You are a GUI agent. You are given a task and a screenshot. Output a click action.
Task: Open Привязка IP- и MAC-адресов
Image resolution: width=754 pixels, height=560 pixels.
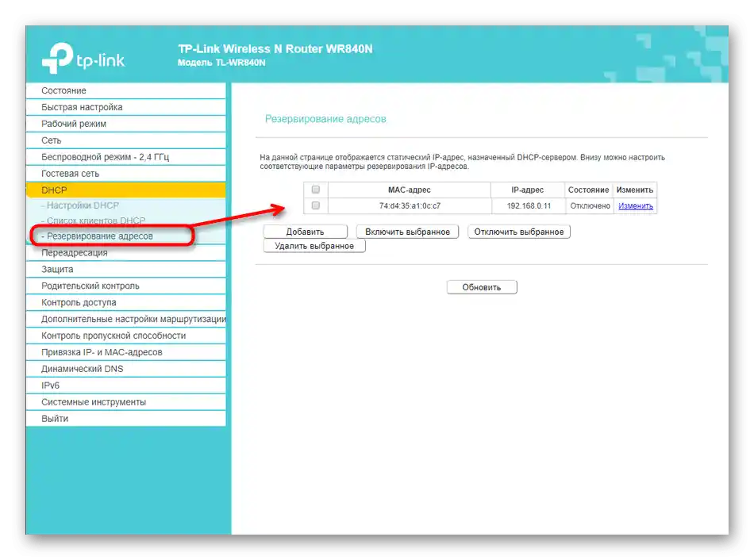(x=126, y=352)
